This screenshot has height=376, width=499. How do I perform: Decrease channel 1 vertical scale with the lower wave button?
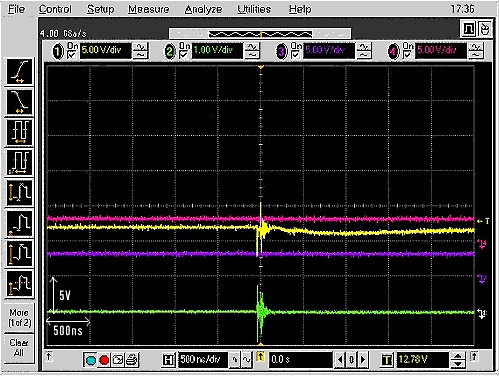point(140,55)
